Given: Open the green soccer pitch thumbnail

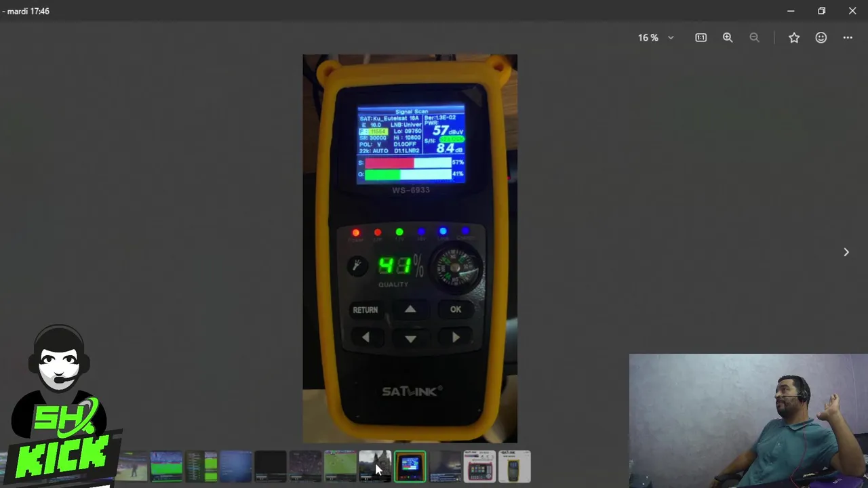Looking at the screenshot, I should tap(340, 466).
